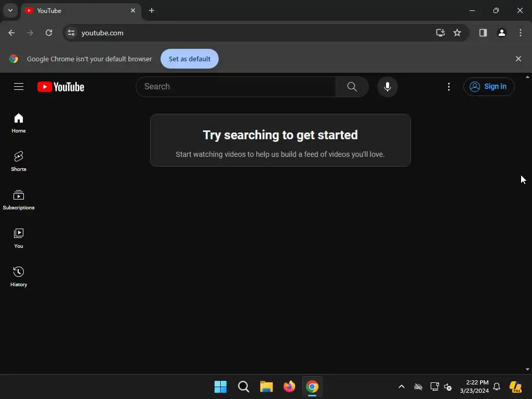Screen dimensions: 532x399
Task: Focus the YouTube Search field
Action: (x=236, y=87)
